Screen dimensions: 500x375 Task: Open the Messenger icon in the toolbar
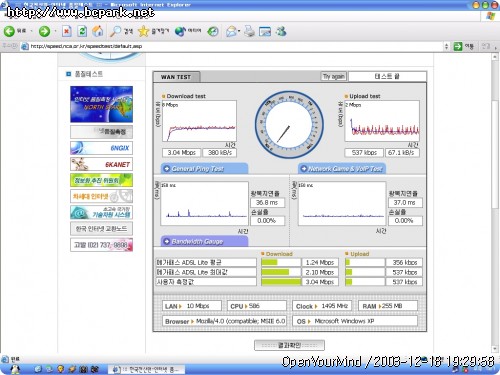[x=281, y=31]
